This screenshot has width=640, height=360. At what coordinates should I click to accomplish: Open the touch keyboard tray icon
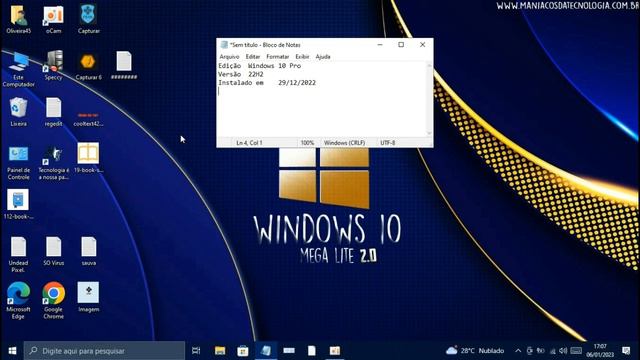[576, 351]
